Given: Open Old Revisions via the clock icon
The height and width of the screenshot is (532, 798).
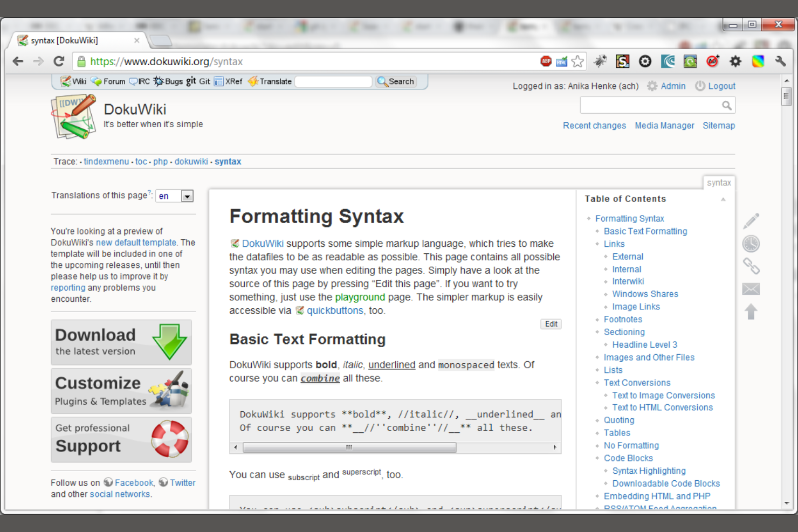Looking at the screenshot, I should click(751, 243).
